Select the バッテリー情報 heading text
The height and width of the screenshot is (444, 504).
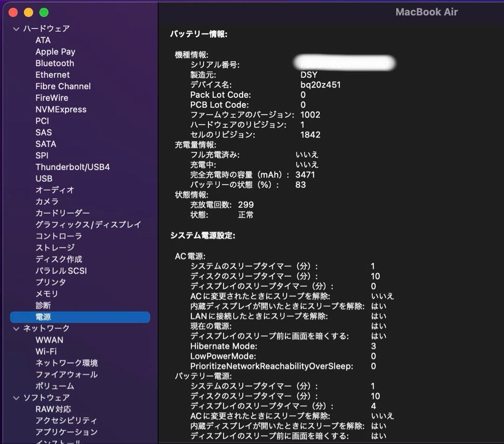click(x=198, y=34)
